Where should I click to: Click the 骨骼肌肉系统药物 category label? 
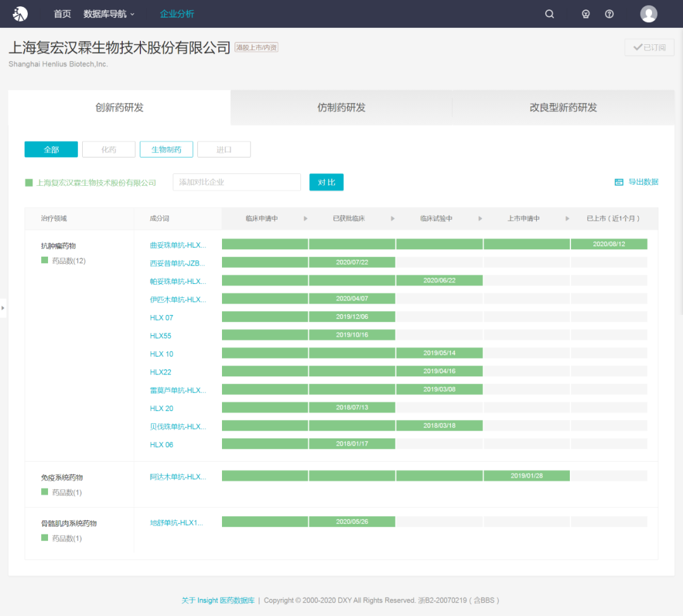[x=69, y=524]
